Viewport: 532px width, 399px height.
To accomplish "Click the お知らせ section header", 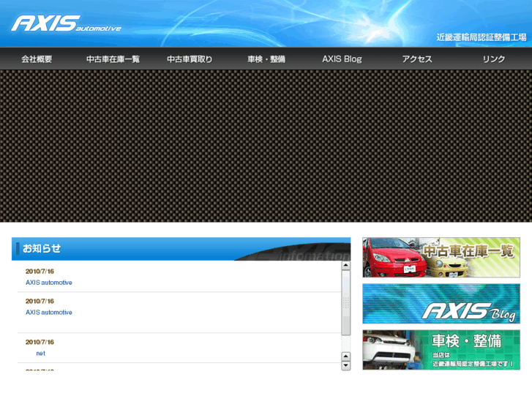I will coord(181,249).
